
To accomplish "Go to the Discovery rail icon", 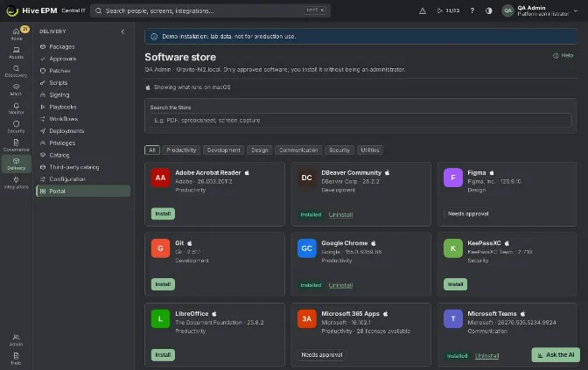I will click(16, 71).
